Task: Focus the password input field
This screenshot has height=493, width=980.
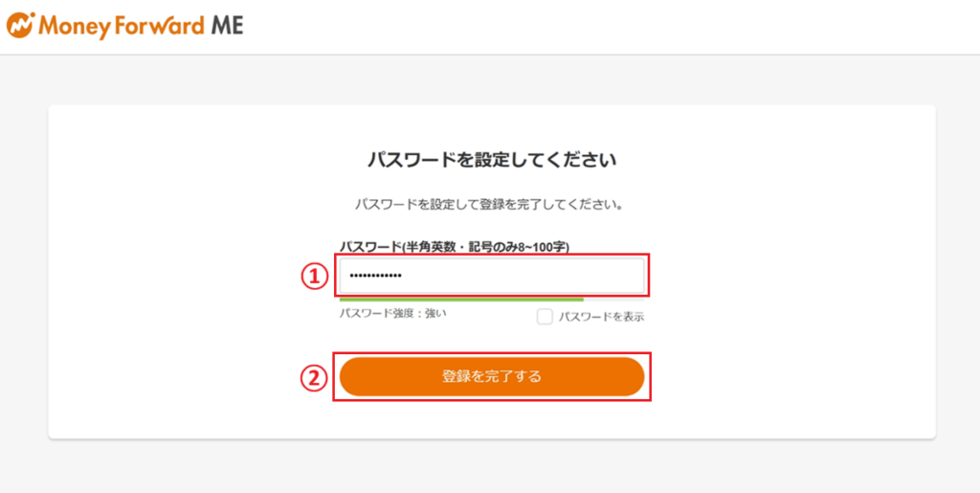Action: point(492,276)
